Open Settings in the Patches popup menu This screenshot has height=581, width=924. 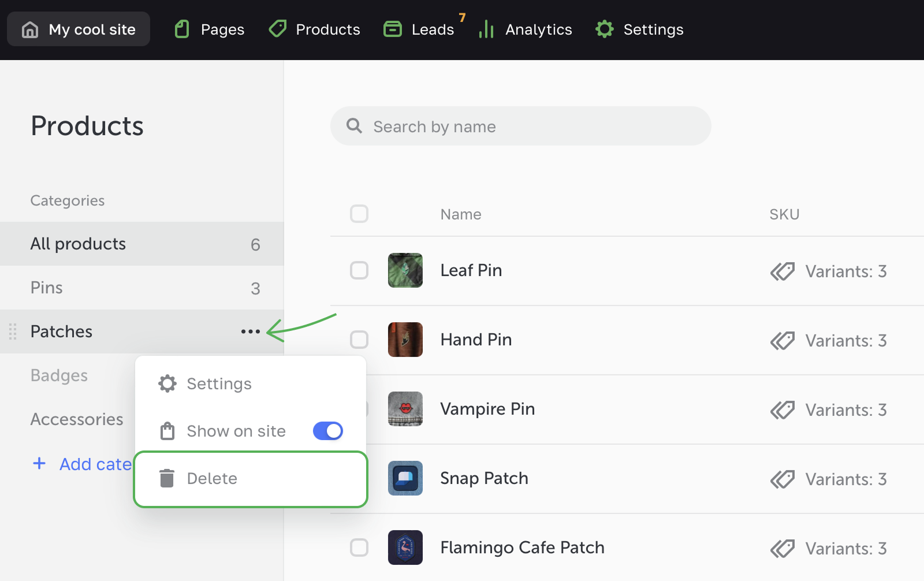[x=219, y=384]
